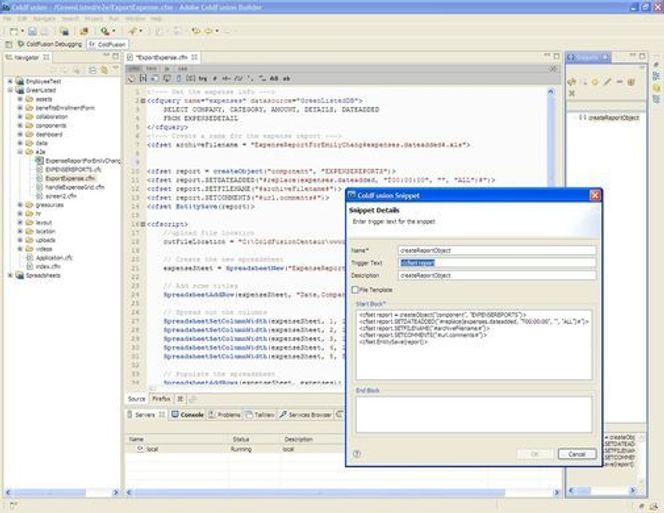Select the createReportObject snippet entry
The width and height of the screenshot is (664, 513).
coord(609,117)
